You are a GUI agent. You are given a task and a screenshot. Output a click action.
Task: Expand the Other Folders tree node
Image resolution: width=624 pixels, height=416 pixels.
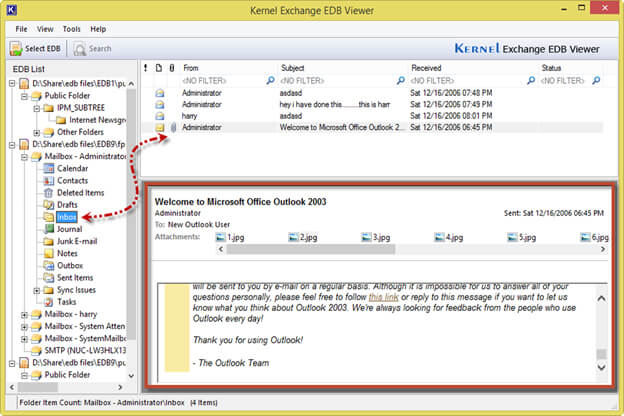[37, 132]
